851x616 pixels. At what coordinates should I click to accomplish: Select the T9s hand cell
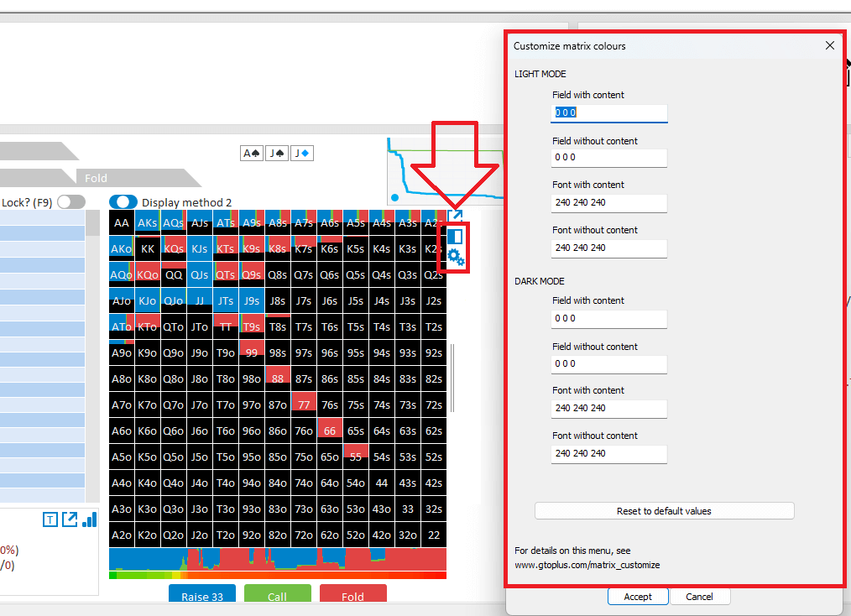coord(252,326)
